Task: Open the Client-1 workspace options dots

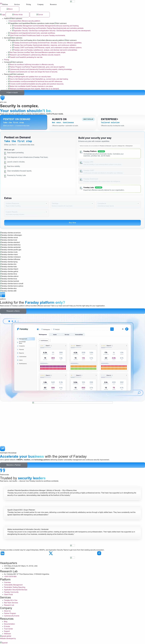Action: [66, 346]
